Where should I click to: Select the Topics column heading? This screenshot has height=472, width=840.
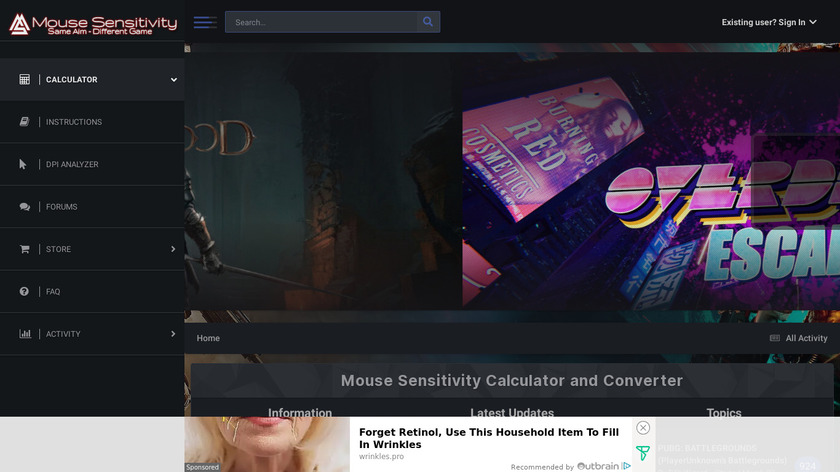coord(724,412)
